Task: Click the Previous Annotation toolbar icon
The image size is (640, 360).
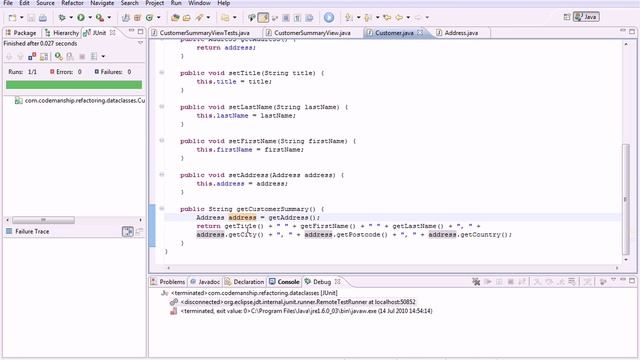Action: 368,18
